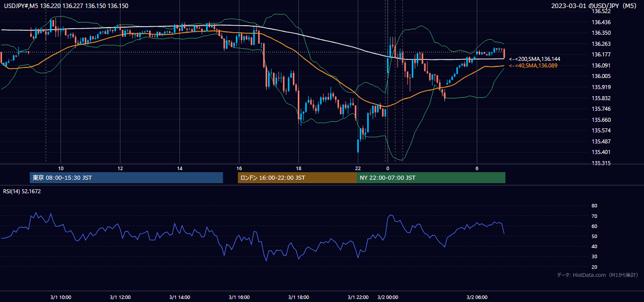Screen dimensions: 644x302
Task: Click price level 136.522 on axis
Action: pos(601,12)
